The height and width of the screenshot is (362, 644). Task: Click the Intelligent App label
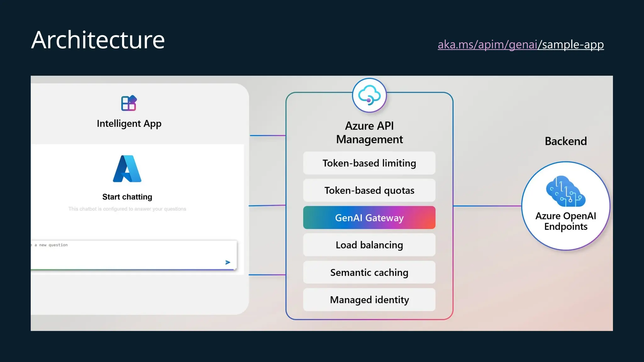(129, 124)
